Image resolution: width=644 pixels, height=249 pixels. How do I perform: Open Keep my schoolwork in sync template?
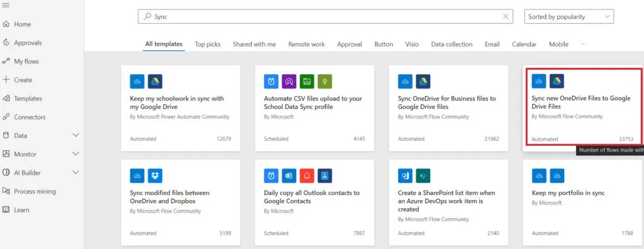180,108
